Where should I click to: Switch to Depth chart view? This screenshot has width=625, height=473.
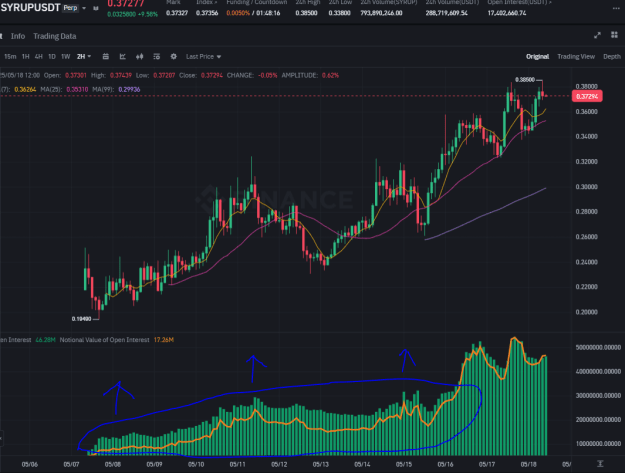(x=612, y=57)
